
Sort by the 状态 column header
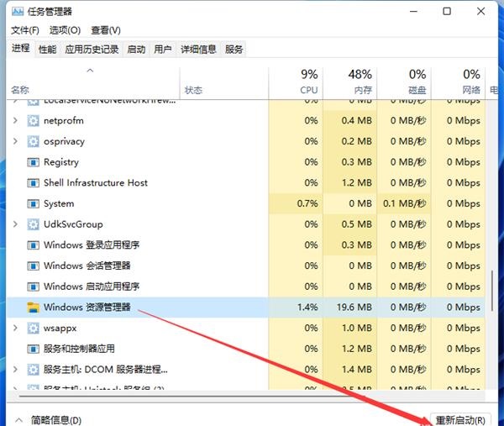(224, 83)
